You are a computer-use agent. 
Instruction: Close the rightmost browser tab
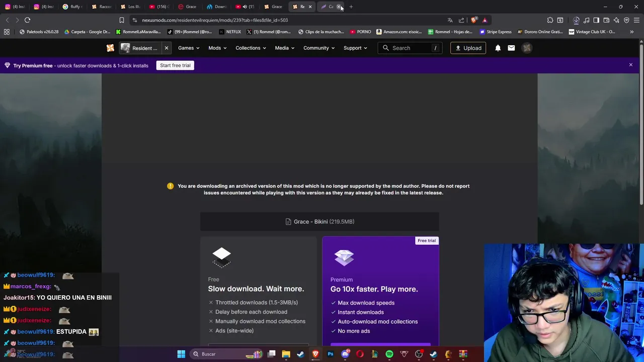pos(339,7)
